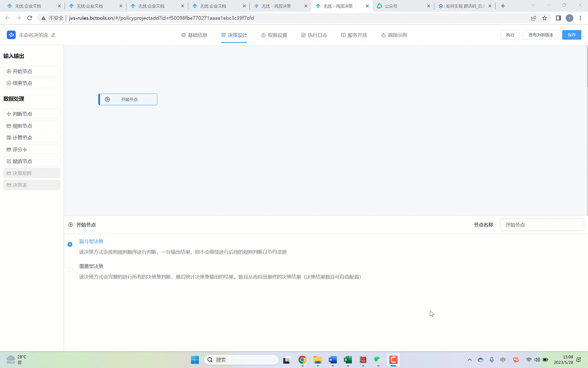Go to the 执行日志 tab
This screenshot has height=368, width=588.
[314, 35]
